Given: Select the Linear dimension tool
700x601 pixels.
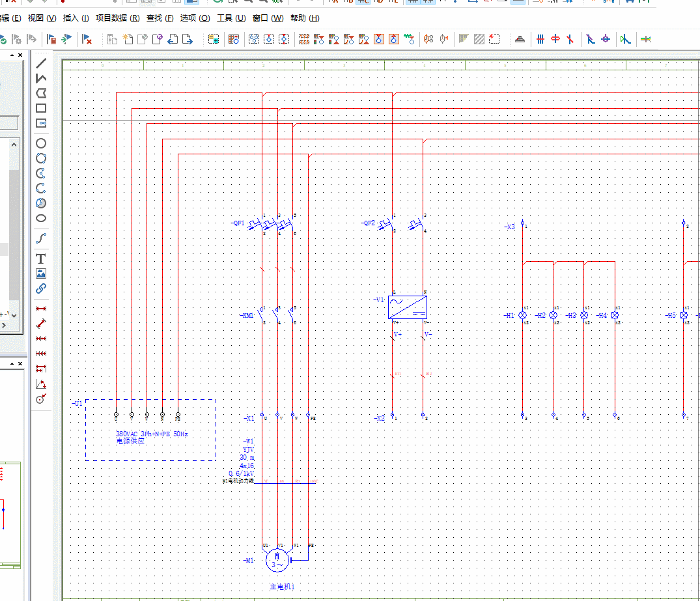Looking at the screenshot, I should click(x=41, y=309).
